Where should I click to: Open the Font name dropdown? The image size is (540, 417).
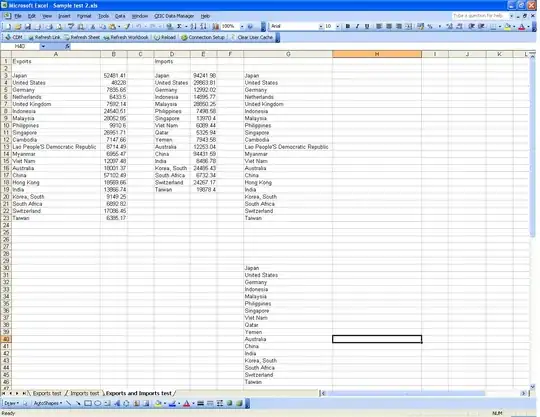321,27
